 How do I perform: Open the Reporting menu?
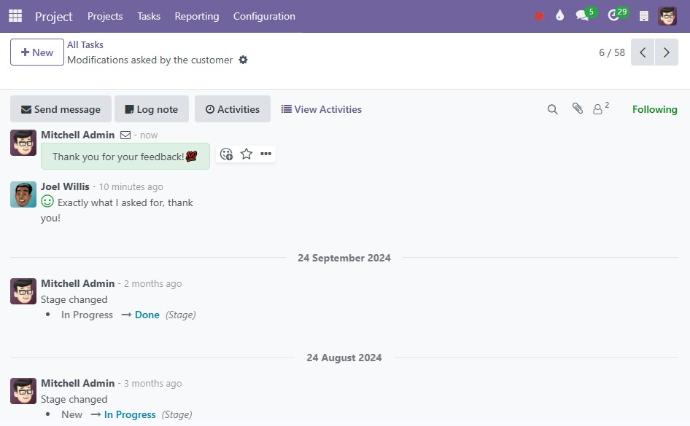pos(196,16)
